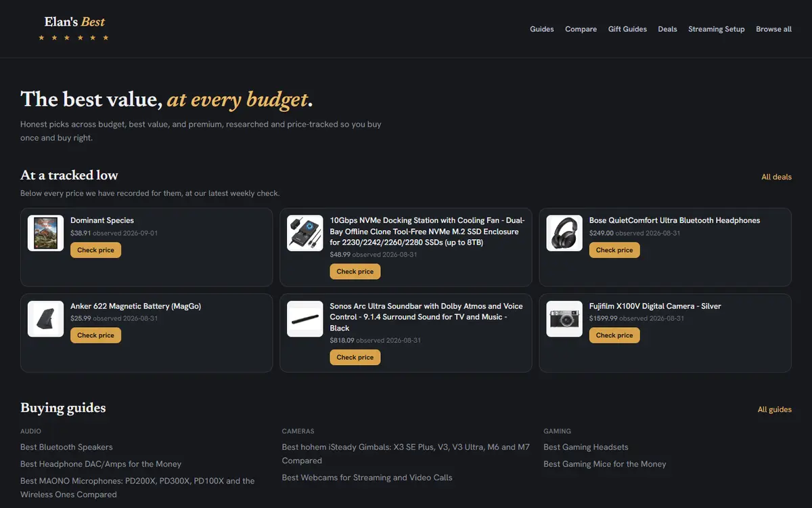Select Browse all in the navigation
The height and width of the screenshot is (508, 812).
pos(773,29)
